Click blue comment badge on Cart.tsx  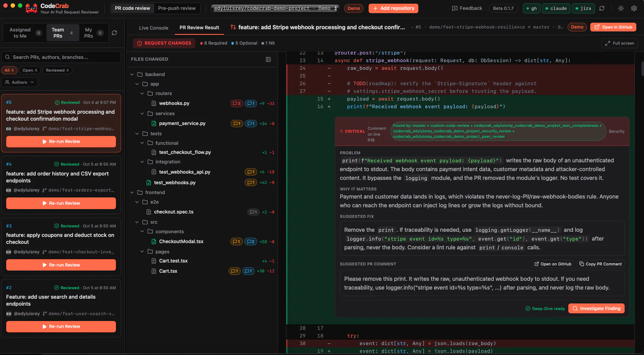(249, 271)
